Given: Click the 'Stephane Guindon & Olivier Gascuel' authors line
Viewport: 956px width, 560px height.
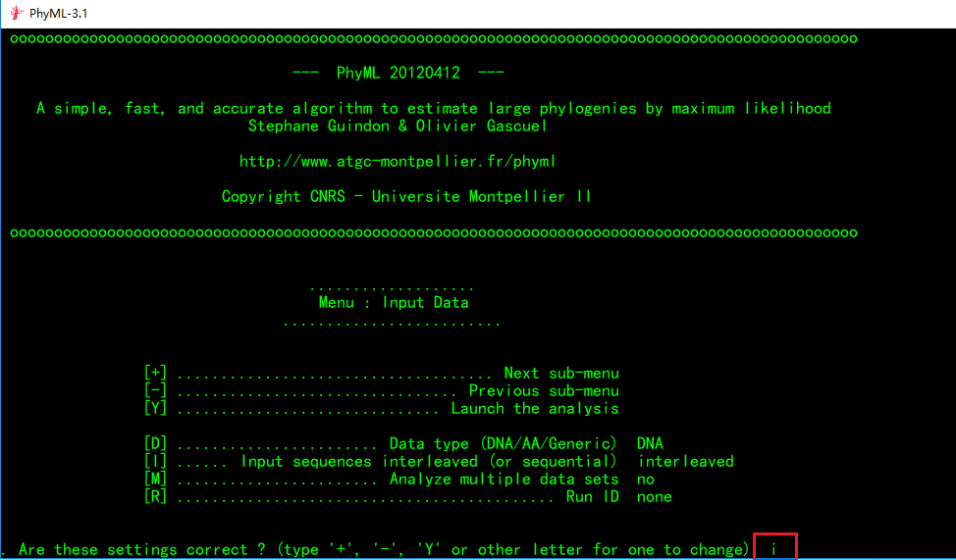Looking at the screenshot, I should (x=398, y=127).
